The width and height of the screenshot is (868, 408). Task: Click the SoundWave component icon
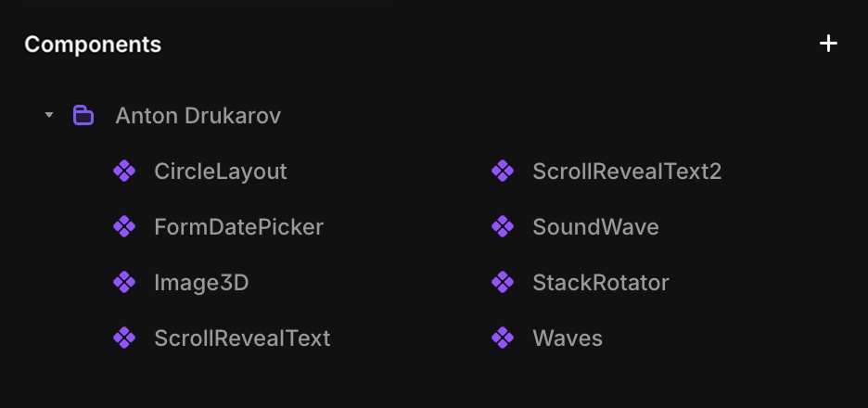[503, 227]
